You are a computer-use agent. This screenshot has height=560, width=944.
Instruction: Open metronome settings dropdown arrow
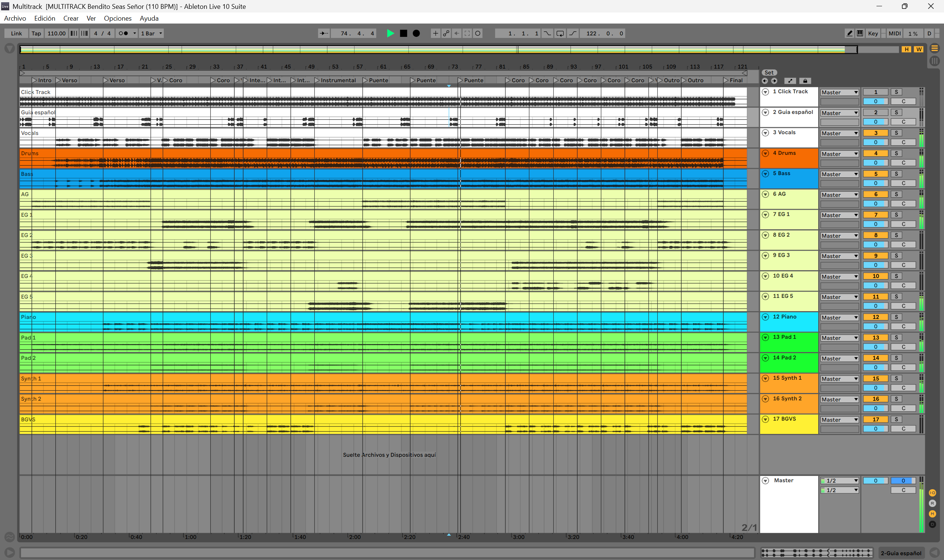point(134,33)
